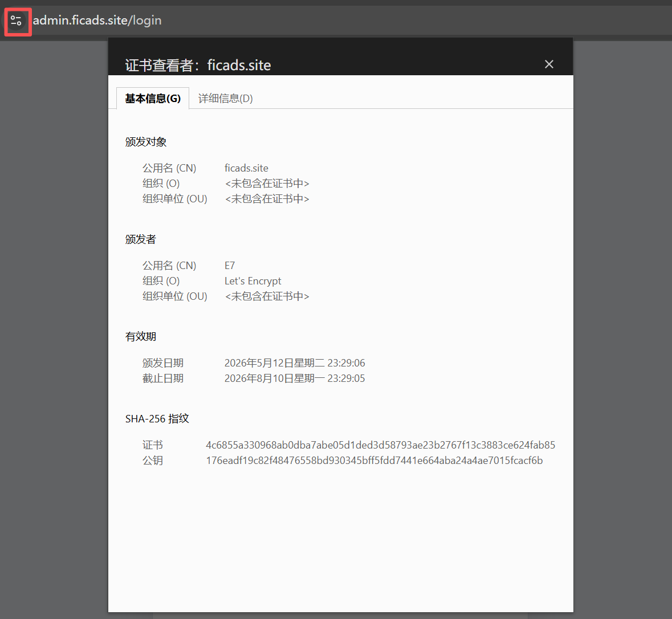Select the 截止日期 value 2026年8月10日
672x619 pixels.
click(295, 378)
